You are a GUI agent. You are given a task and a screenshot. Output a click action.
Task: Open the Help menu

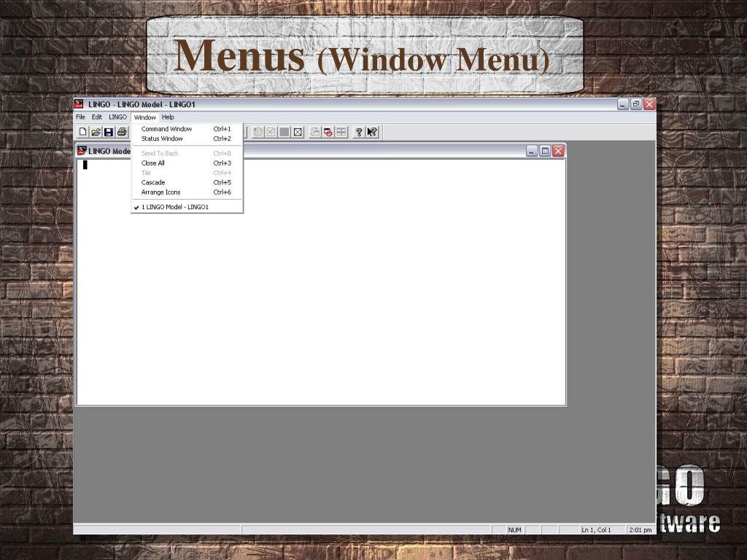click(x=168, y=117)
